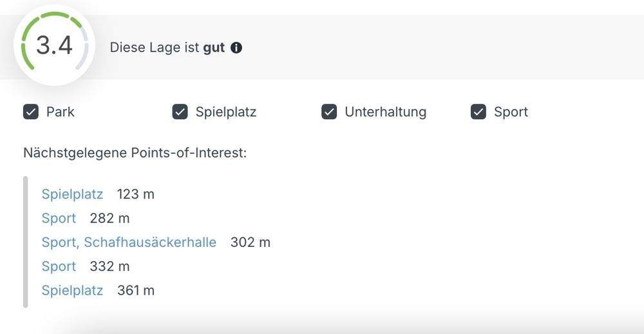The height and width of the screenshot is (334, 644).
Task: Toggle the Spielplatz checkbox off
Action: click(x=180, y=112)
